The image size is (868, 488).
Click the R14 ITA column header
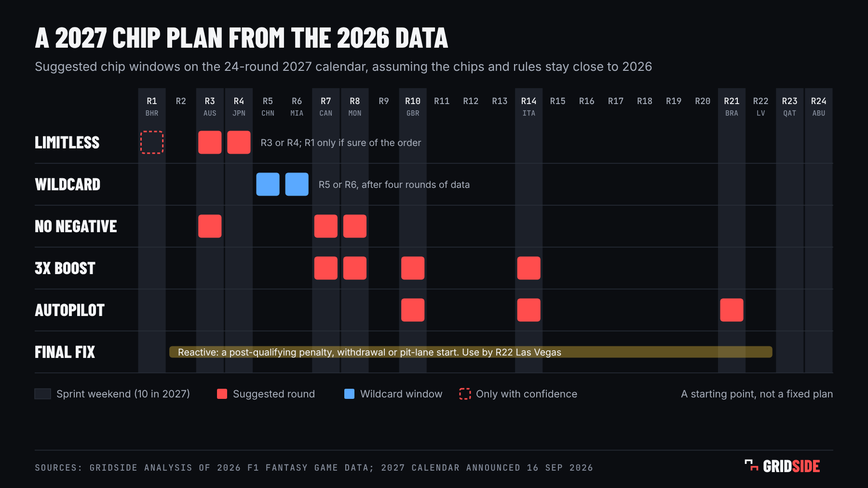[529, 106]
